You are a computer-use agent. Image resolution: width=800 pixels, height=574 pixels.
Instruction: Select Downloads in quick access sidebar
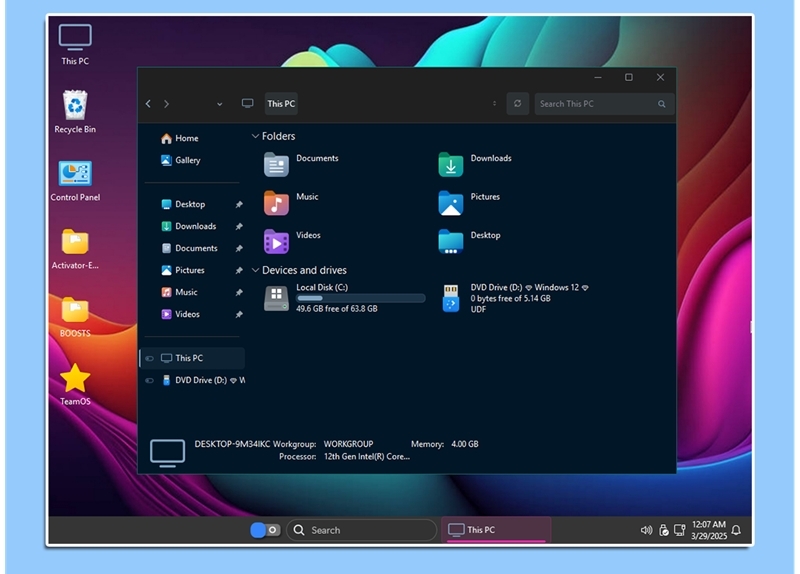click(189, 226)
